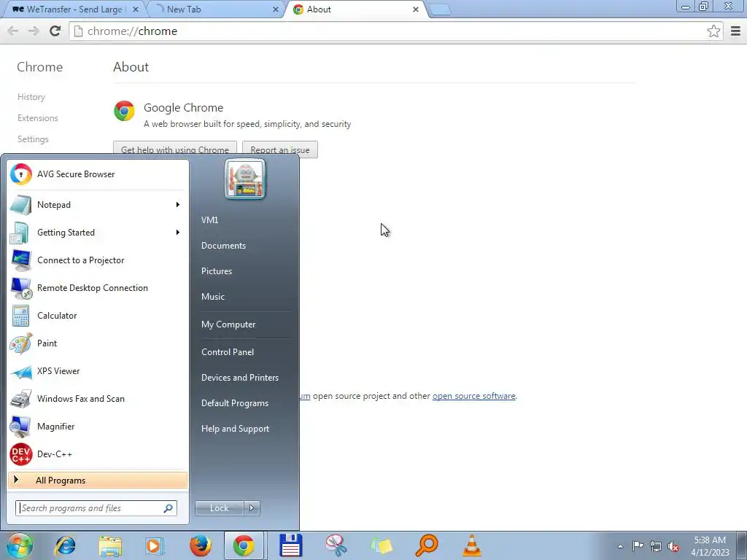Bookmark this page with star icon
Viewport: 747px width, 560px height.
pos(713,31)
